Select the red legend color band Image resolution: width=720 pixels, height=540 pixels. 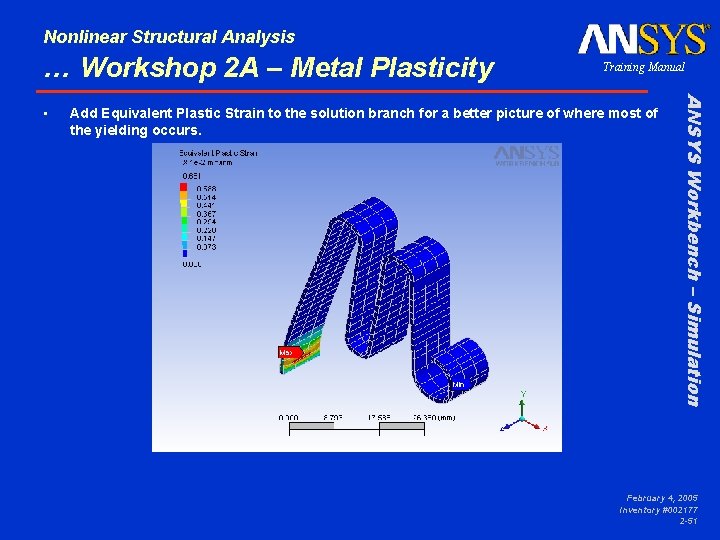[183, 187]
